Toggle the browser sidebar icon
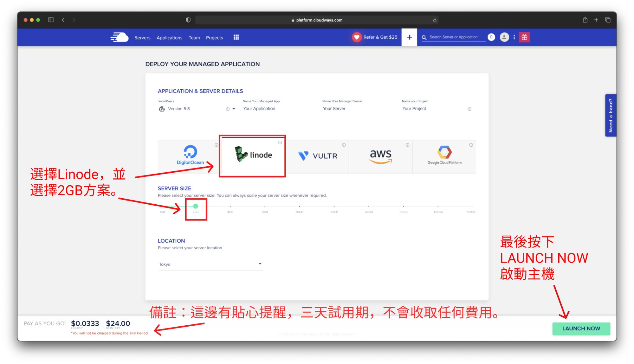 [51, 20]
